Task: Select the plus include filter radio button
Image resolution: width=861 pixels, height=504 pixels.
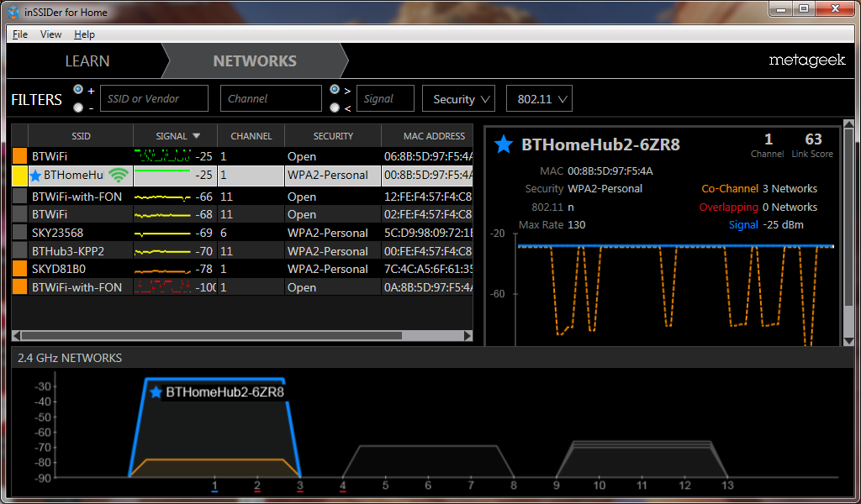Action: [x=78, y=90]
